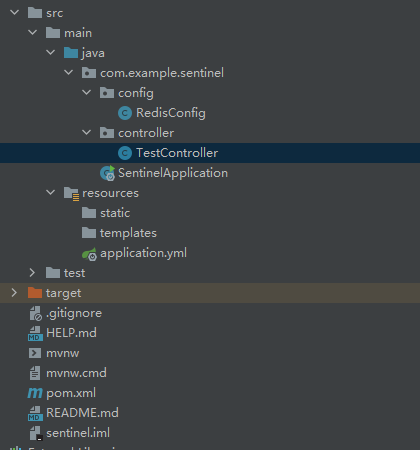The image size is (420, 450).
Task: Click the resources folder icon
Action: (x=71, y=193)
